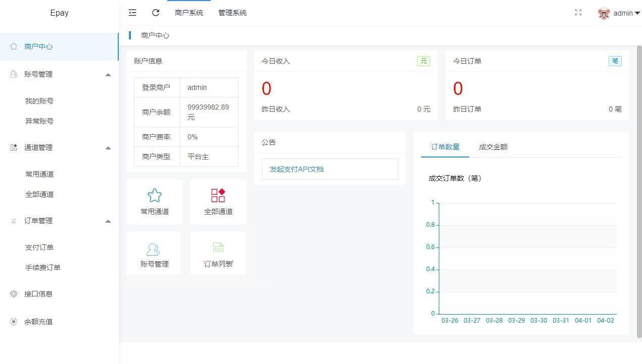This screenshot has width=642, height=364.
Task: Collapse the 账号管理 sidebar section
Action: pyautogui.click(x=108, y=74)
